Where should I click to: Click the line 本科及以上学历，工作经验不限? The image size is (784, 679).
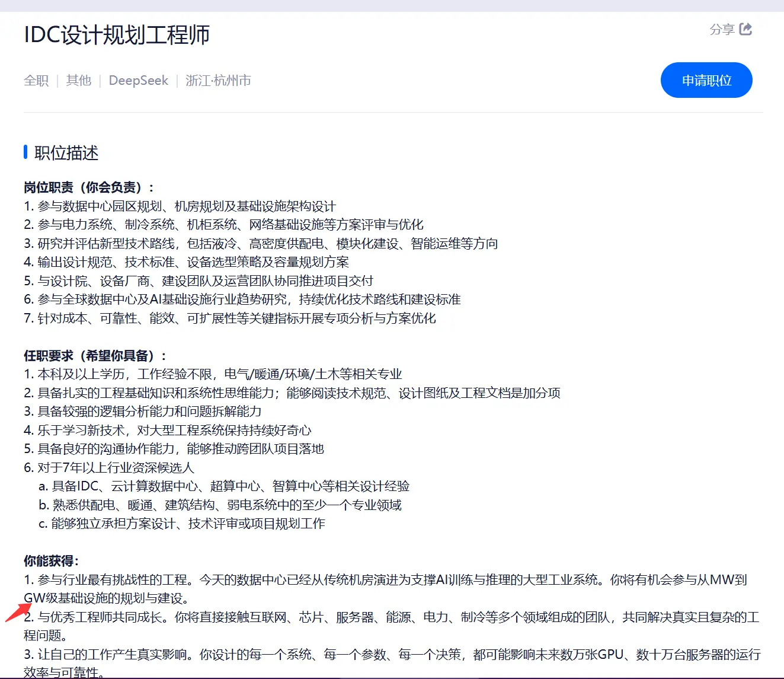[213, 374]
